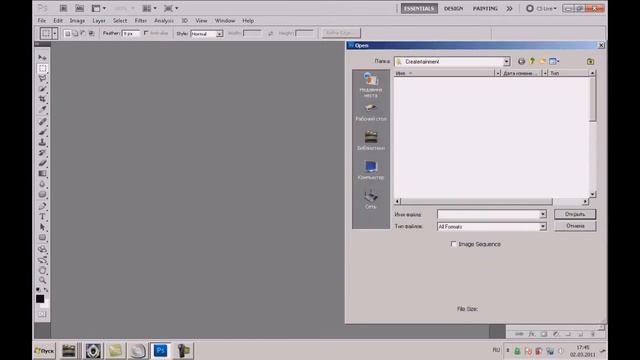Select the Eraser tool
640x360 pixels.
point(42,163)
